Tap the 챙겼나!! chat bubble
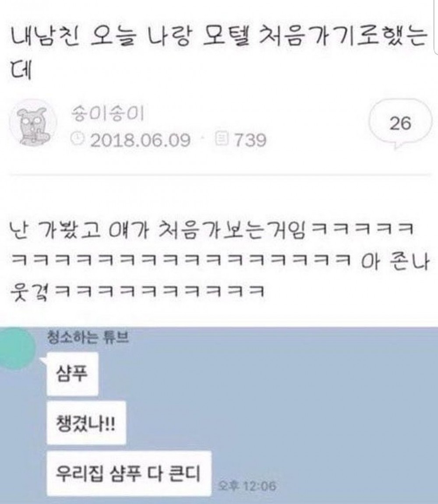Viewport: 438px width, 504px height. [86, 423]
